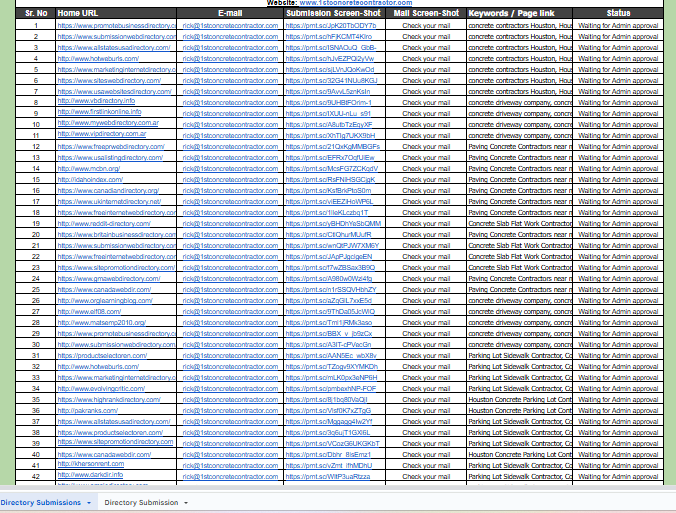Switch to the Directory Submissions sheet tab
Viewport: 676px width, 513px height.
tap(40, 502)
